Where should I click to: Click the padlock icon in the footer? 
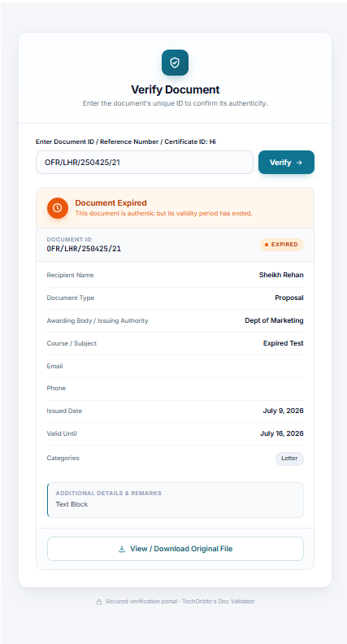(99, 602)
